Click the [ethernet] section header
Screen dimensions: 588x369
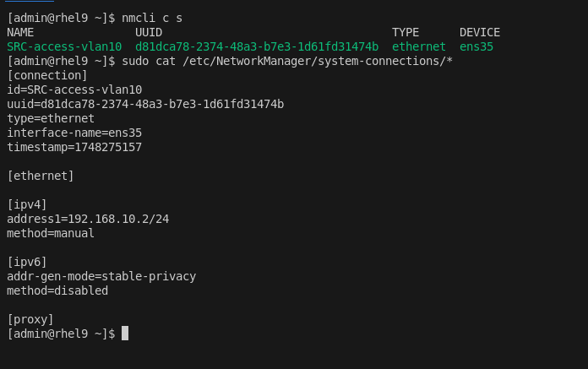(x=41, y=176)
